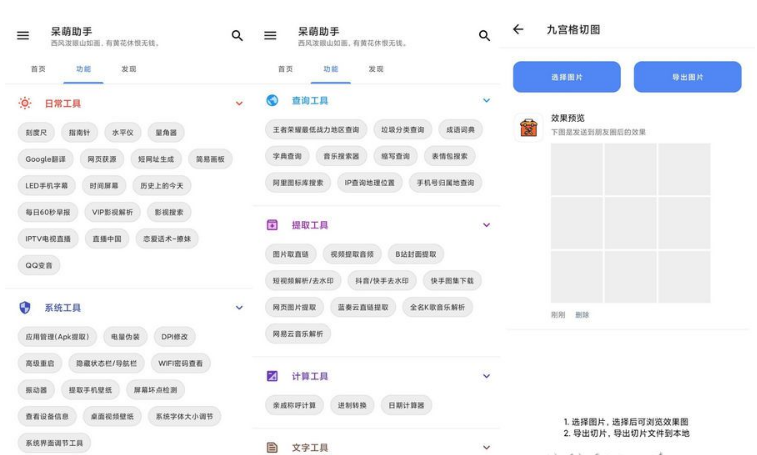Click the search icon in middle panel
The height and width of the screenshot is (455, 757).
click(484, 36)
